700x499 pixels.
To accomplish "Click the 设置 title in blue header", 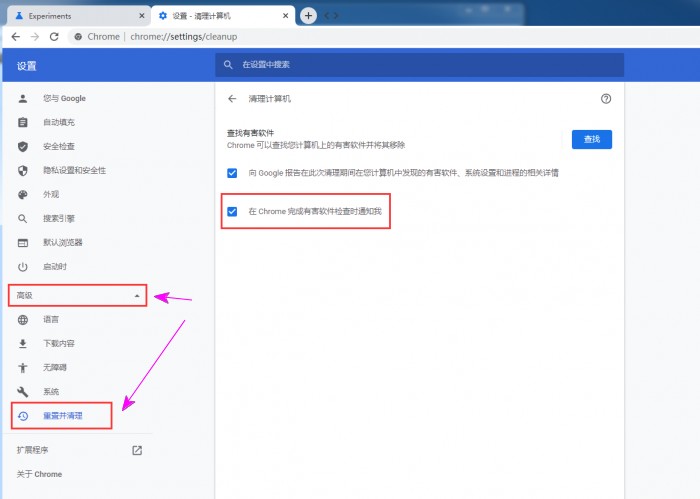I will (x=26, y=66).
